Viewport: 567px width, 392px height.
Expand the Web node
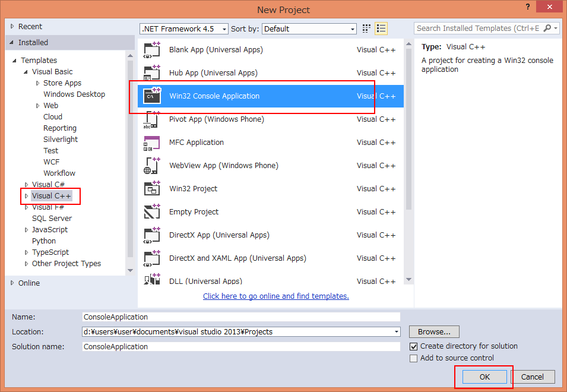coord(37,106)
